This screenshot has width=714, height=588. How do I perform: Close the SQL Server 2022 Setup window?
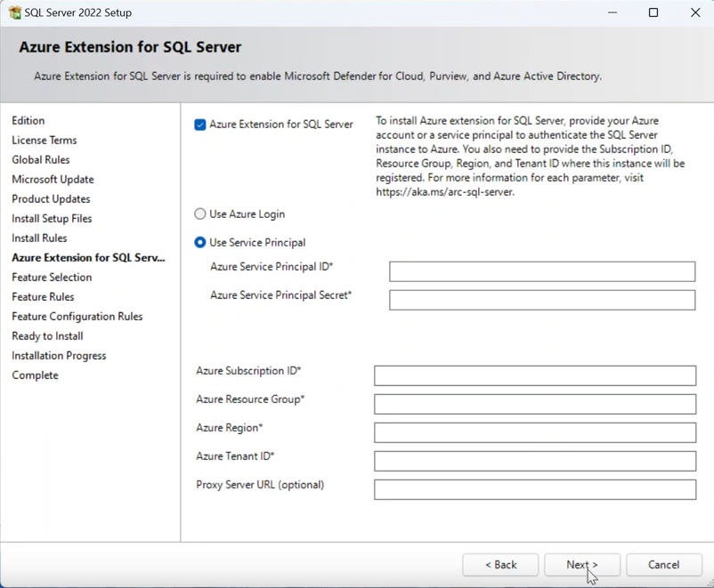click(695, 12)
